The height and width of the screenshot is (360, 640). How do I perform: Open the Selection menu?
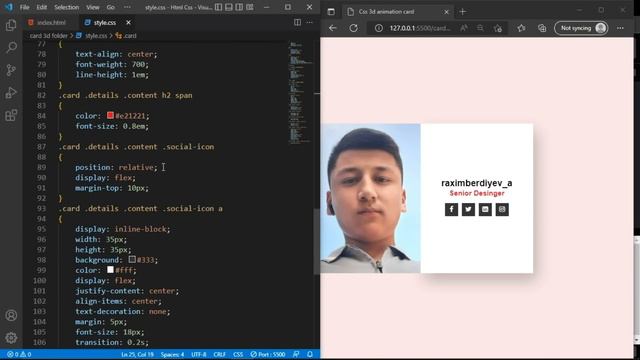click(67, 7)
